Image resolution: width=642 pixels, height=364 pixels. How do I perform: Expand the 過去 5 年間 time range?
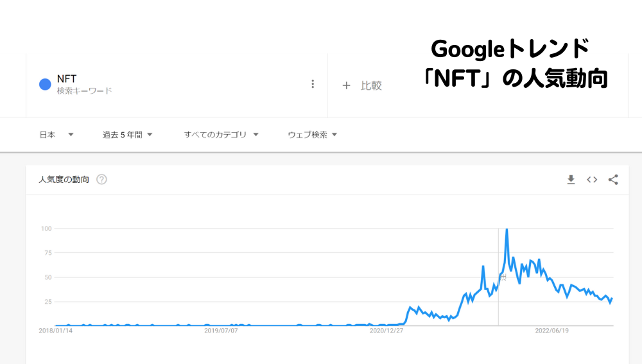pos(127,135)
